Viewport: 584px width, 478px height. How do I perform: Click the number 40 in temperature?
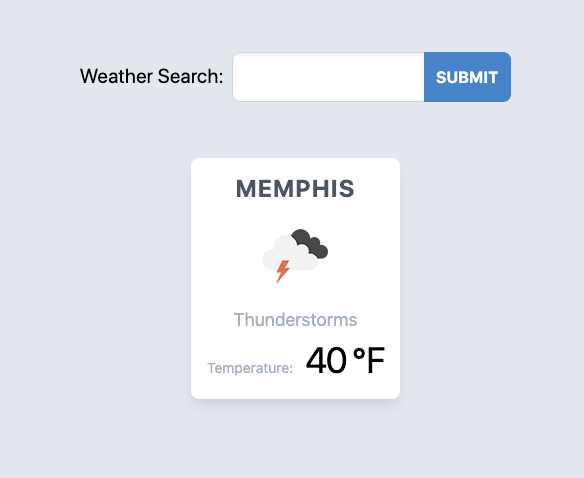tap(326, 360)
